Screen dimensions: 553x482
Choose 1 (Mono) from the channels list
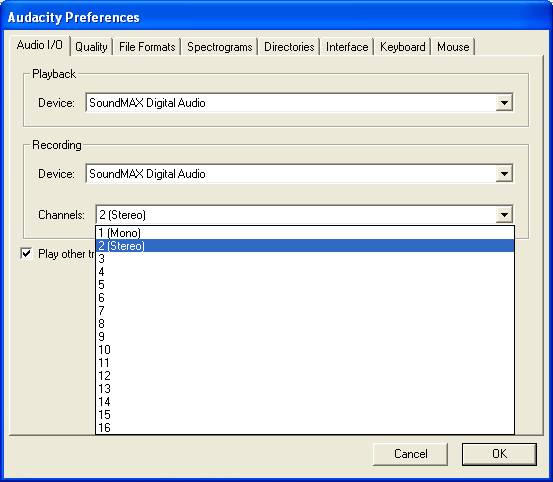point(305,233)
